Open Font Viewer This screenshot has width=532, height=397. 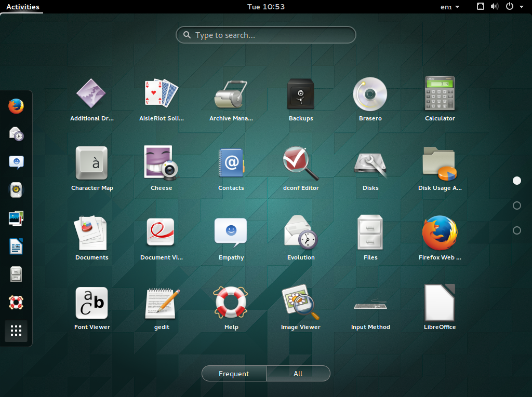(x=92, y=303)
